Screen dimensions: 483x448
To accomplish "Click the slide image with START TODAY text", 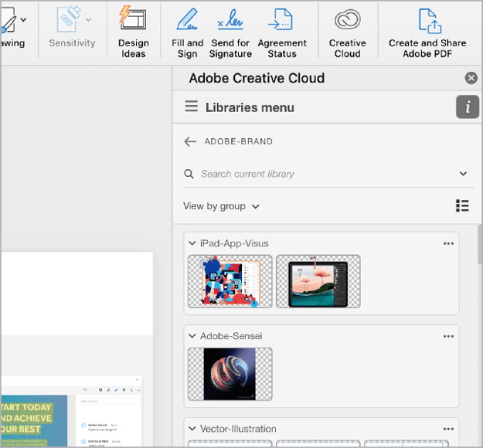I will [34, 421].
